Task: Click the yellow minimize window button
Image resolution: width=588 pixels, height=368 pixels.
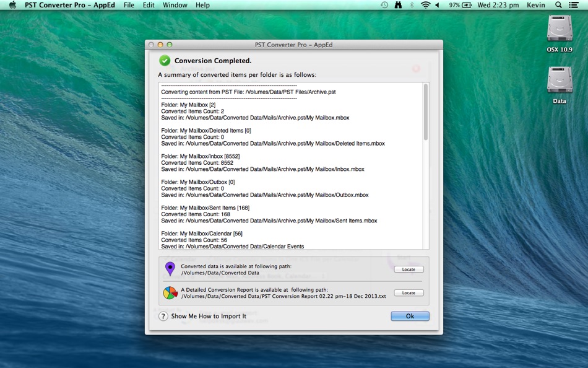Action: [x=160, y=45]
